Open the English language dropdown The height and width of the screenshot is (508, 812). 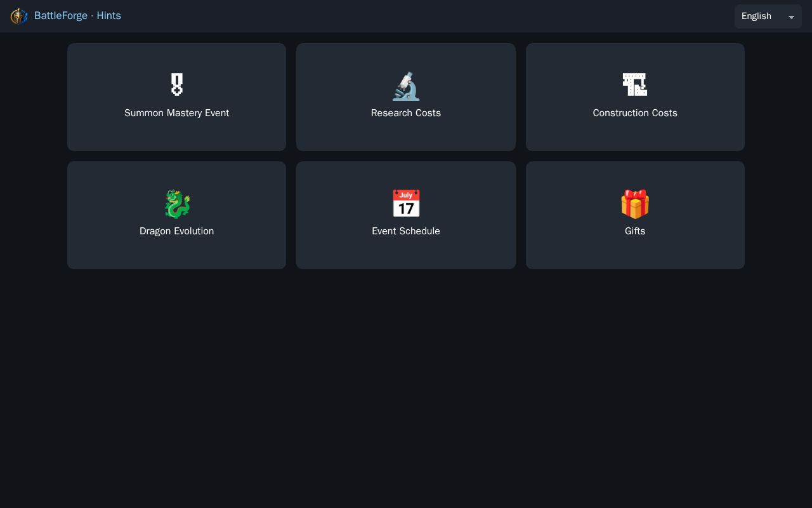pyautogui.click(x=768, y=17)
